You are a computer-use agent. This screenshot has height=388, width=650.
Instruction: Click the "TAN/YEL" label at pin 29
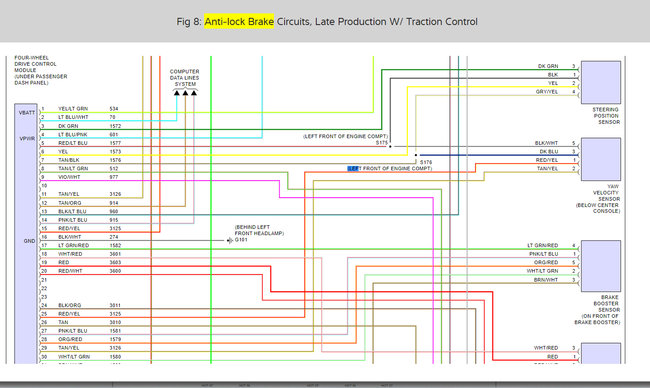point(68,348)
